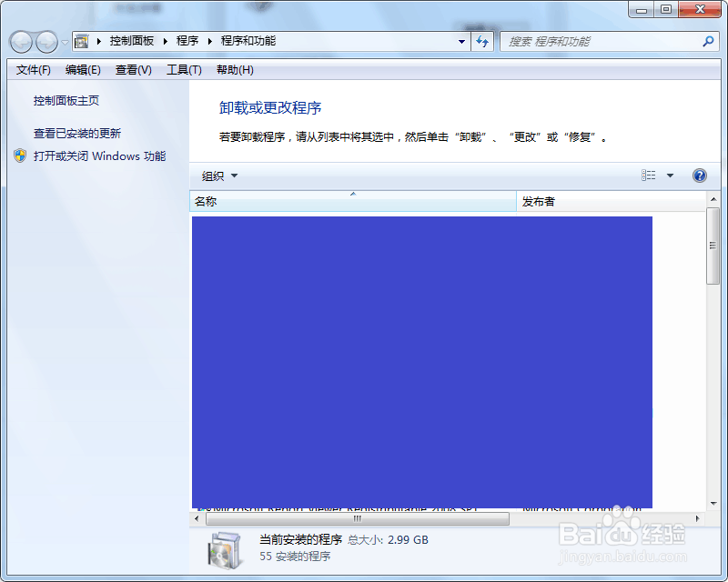Open 打开或关闭 Windows 功能 link

click(x=99, y=156)
